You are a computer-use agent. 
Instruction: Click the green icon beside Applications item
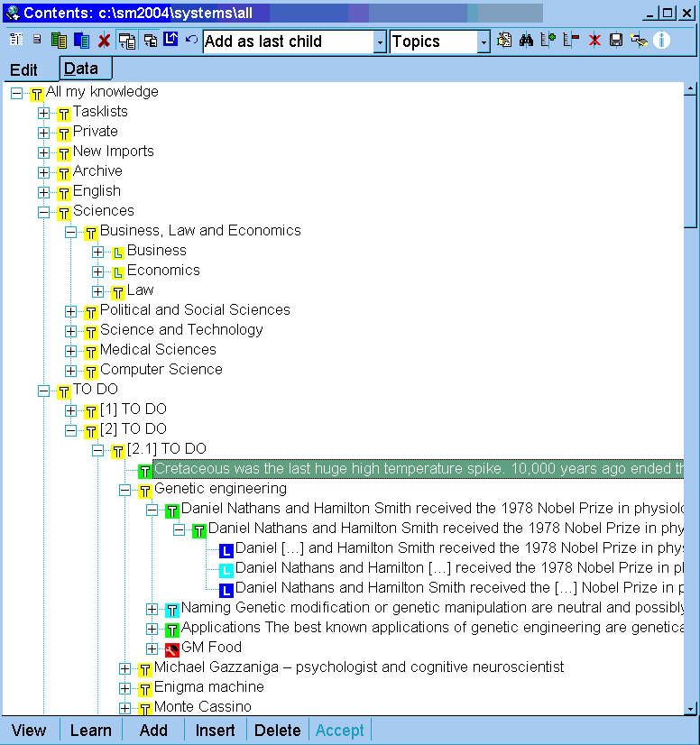coord(172,629)
